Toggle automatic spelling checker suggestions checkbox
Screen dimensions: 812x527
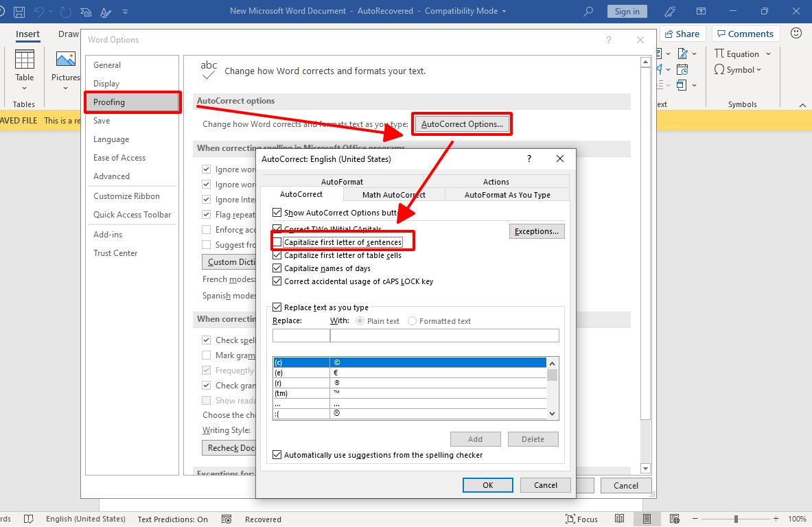pos(277,454)
